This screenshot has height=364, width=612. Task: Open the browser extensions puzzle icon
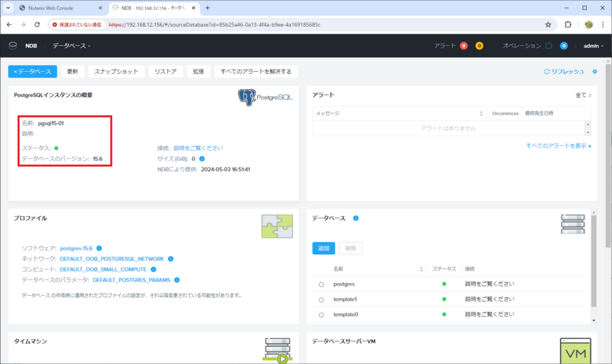[568, 24]
